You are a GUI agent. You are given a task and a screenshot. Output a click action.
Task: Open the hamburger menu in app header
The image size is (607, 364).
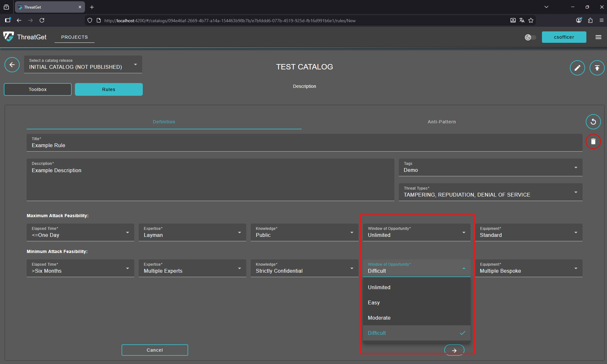(598, 37)
